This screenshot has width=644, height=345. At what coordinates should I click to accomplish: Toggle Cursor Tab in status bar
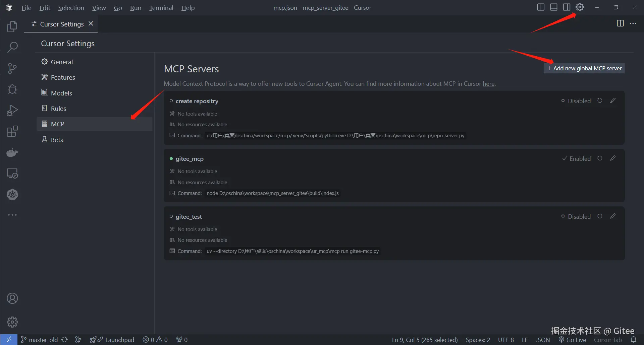coord(608,340)
